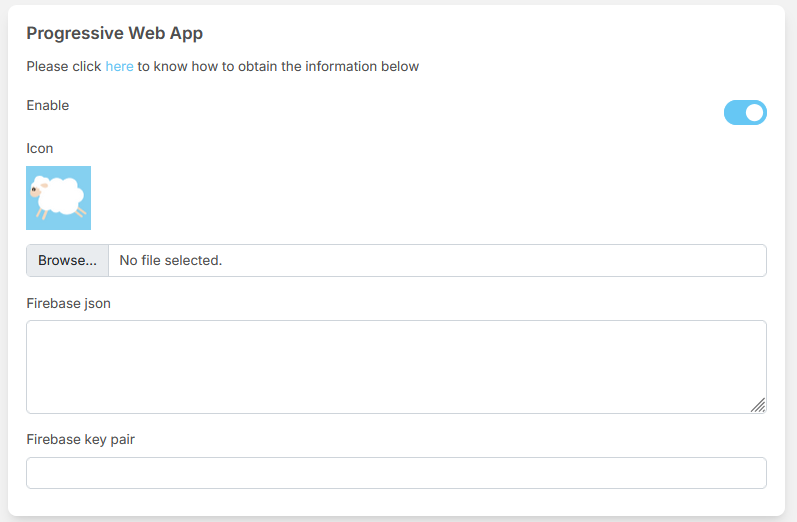797x522 pixels.
Task: Focus the Firebase json text area
Action: click(396, 366)
